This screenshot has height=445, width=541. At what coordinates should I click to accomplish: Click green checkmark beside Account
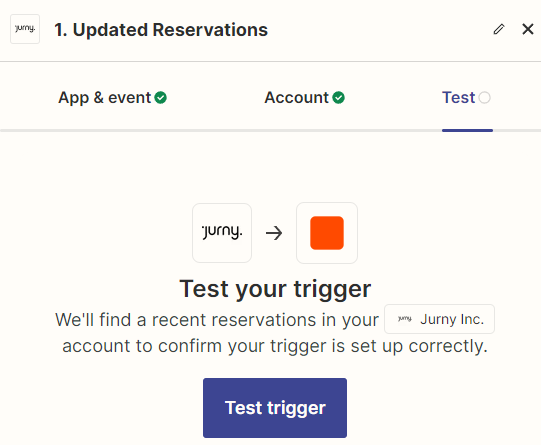338,98
